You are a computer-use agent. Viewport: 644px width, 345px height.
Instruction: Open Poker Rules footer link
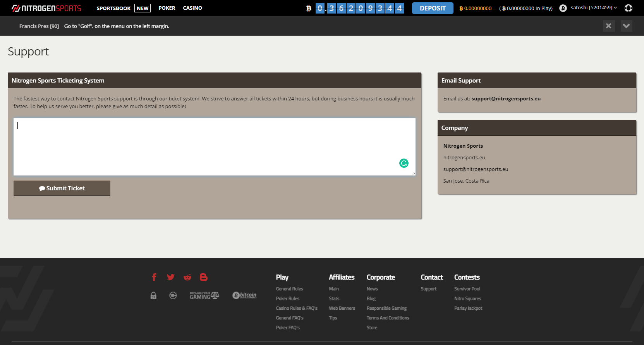(x=287, y=298)
